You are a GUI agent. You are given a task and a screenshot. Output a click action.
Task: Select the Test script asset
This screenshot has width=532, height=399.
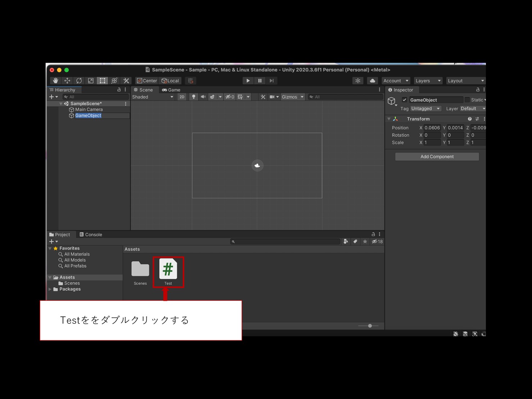168,272
